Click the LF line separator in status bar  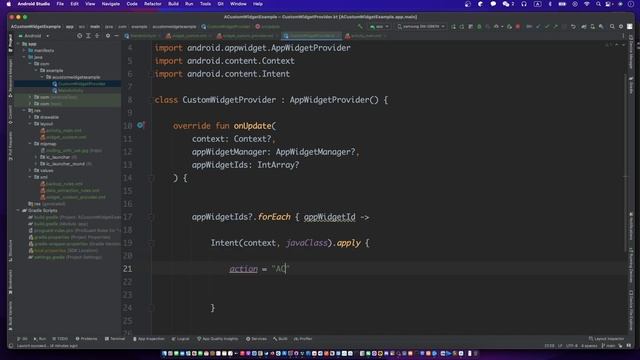coord(560,346)
